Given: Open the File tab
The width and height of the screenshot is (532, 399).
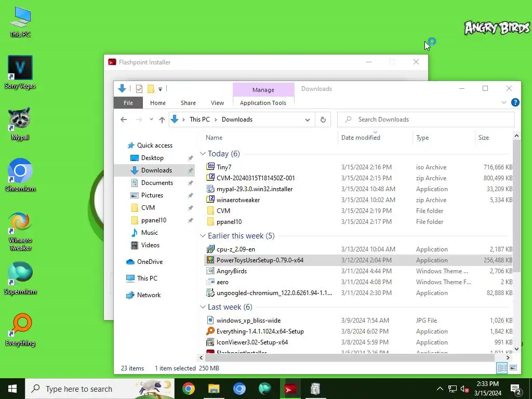Looking at the screenshot, I should (128, 103).
